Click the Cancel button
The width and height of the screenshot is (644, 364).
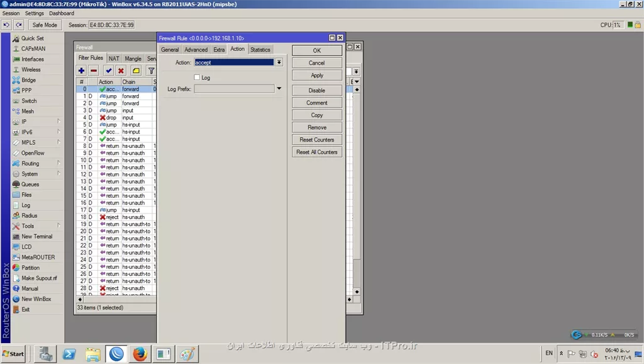(317, 63)
